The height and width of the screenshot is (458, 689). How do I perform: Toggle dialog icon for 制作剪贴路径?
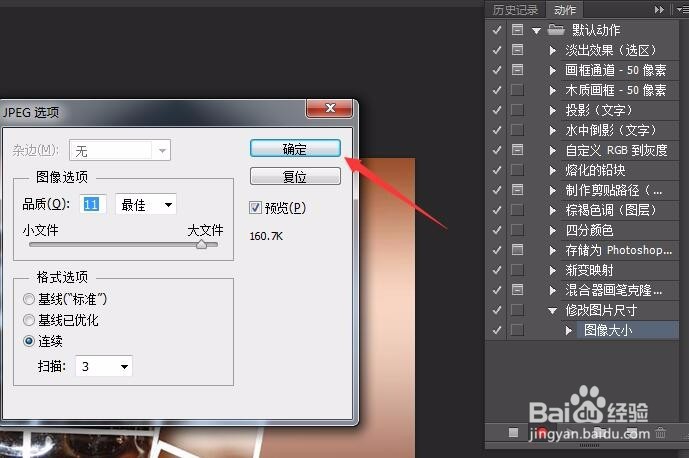point(518,190)
